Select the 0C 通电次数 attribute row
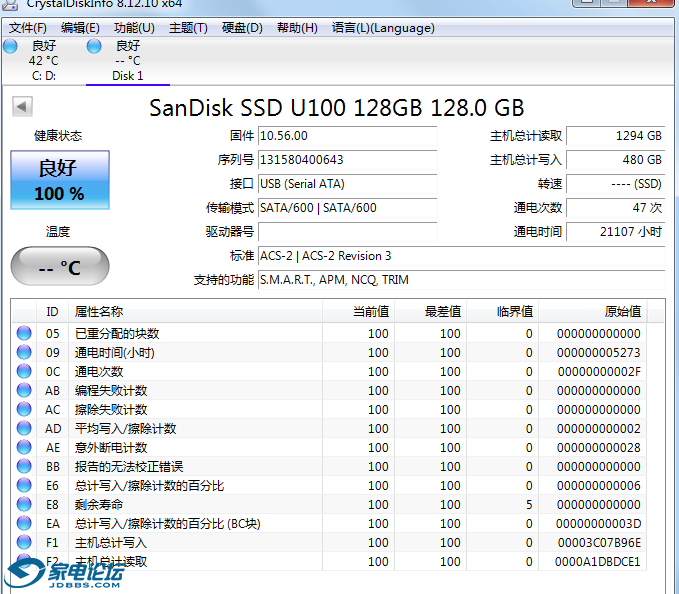 tap(329, 371)
